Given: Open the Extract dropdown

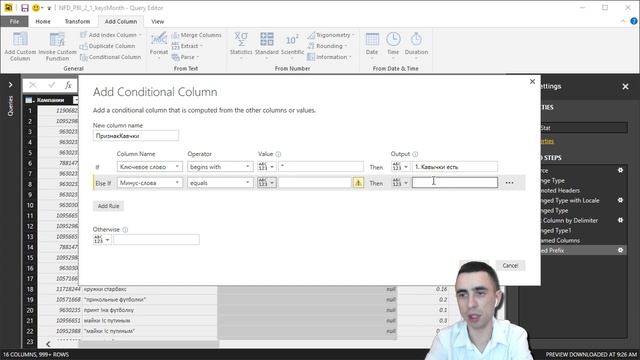Looking at the screenshot, I should pyautogui.click(x=187, y=46).
